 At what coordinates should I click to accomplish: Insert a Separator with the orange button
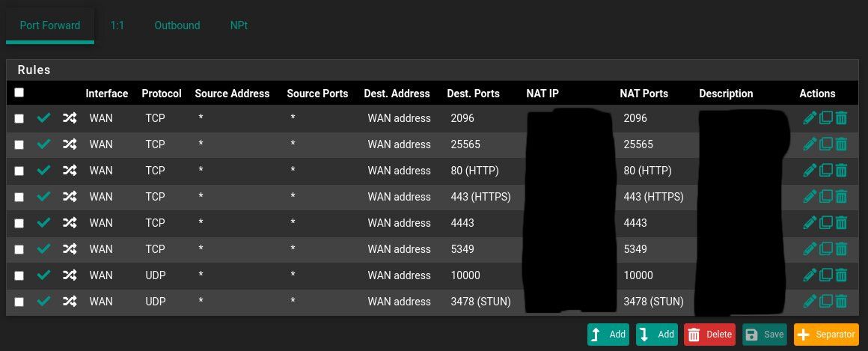826,335
